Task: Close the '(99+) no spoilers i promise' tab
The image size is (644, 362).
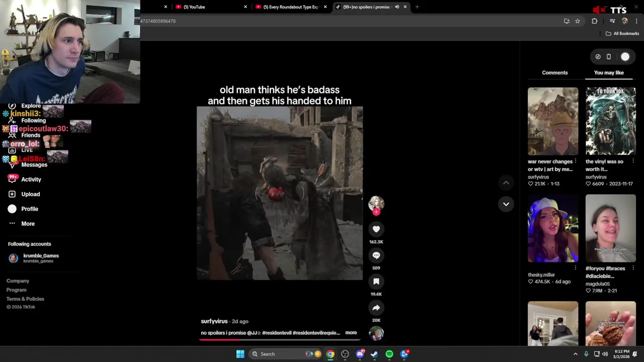Action: point(405,7)
